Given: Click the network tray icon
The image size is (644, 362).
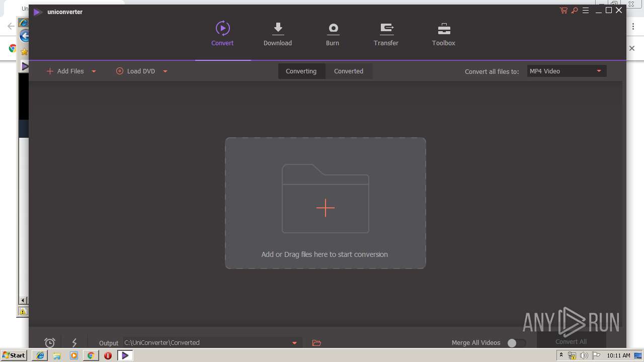Looking at the screenshot, I should coord(572,355).
